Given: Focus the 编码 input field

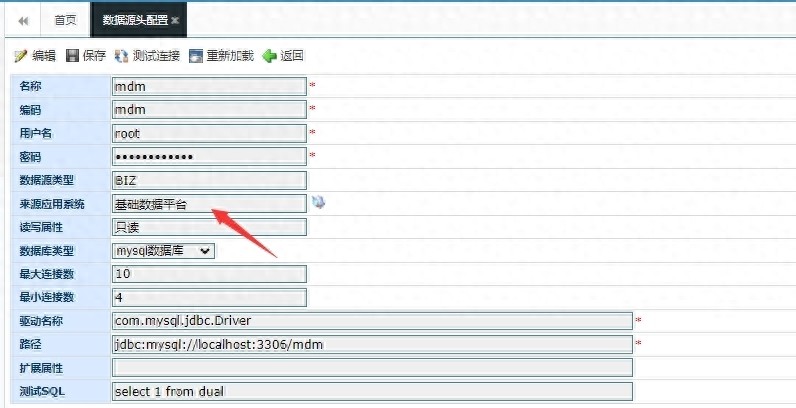Looking at the screenshot, I should (x=209, y=110).
